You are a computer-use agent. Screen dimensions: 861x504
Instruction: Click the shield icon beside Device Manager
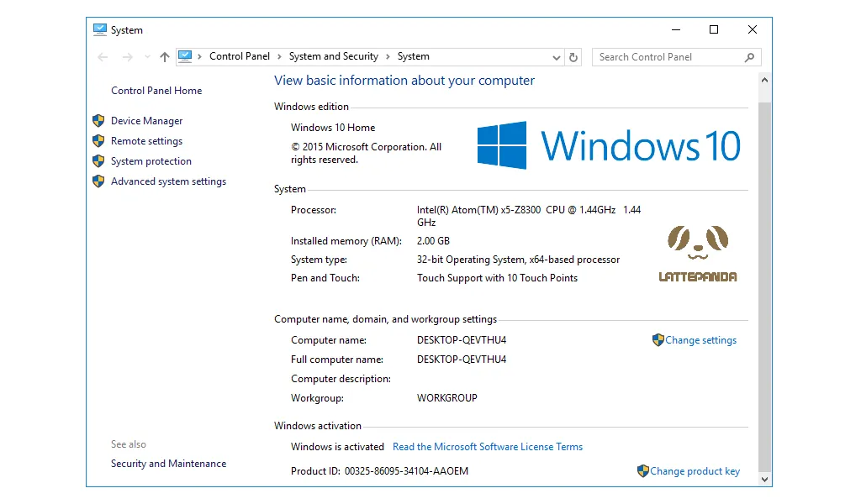click(98, 121)
